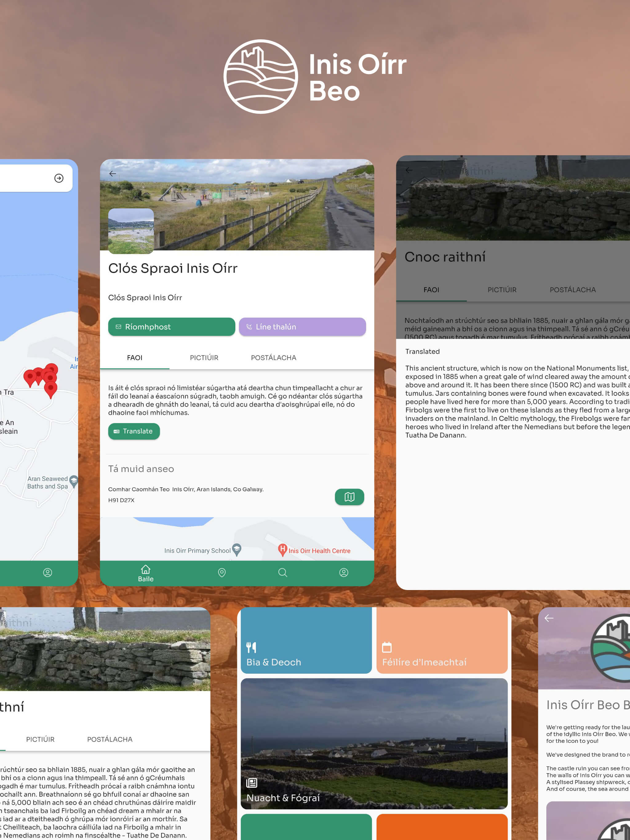The height and width of the screenshot is (840, 630).
Task: Switch to the PICTIÚIR tab on Clós Spraoi
Action: (204, 358)
